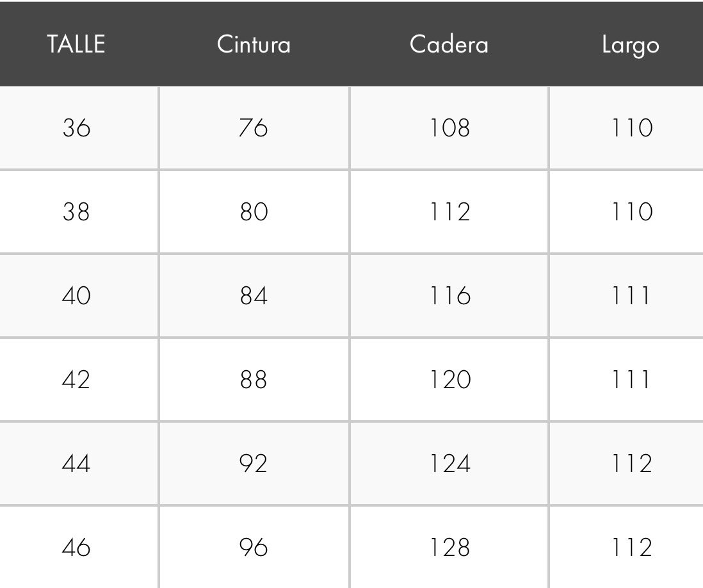Click Largo value 111 for size 42
This screenshot has width=703, height=588.
pyautogui.click(x=631, y=379)
